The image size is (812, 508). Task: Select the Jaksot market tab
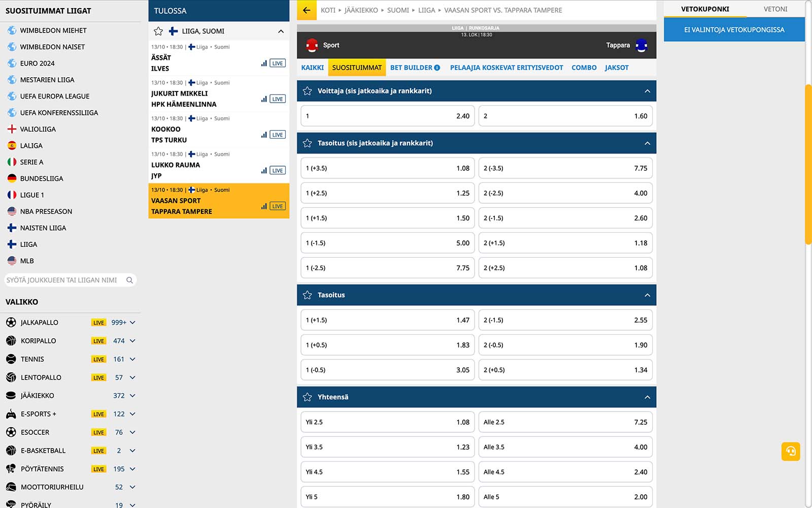tap(616, 68)
